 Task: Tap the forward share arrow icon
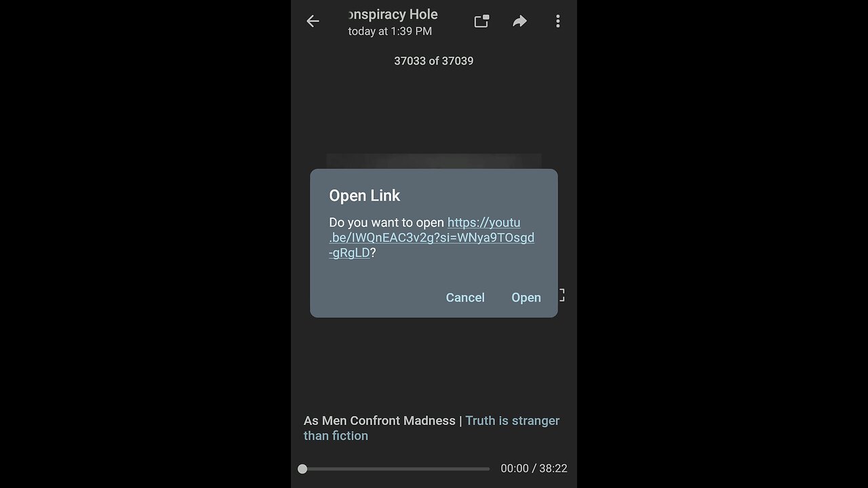[x=519, y=21]
